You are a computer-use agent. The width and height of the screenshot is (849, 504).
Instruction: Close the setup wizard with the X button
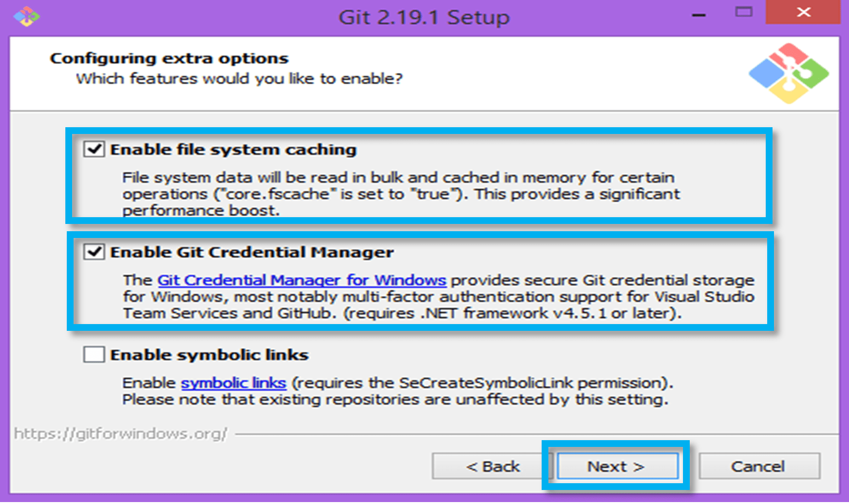803,13
